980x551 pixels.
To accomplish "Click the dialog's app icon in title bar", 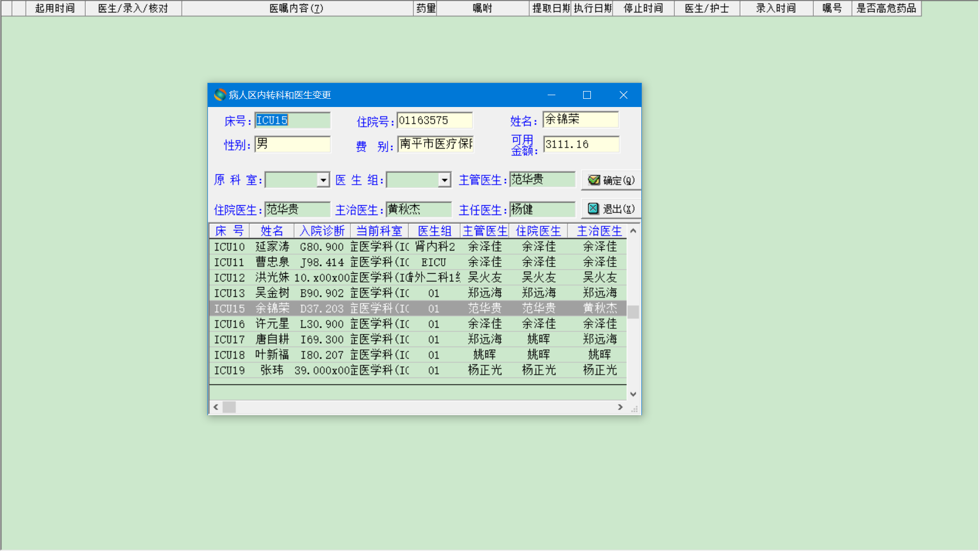I will tap(220, 95).
